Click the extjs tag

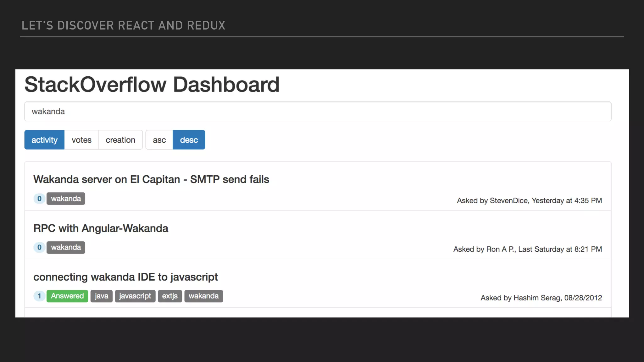[170, 296]
